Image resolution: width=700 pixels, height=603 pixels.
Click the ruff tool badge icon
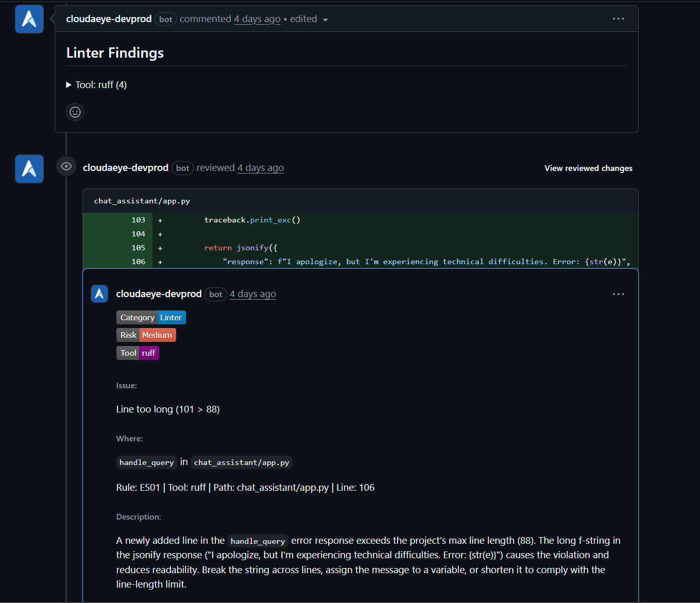coord(148,353)
